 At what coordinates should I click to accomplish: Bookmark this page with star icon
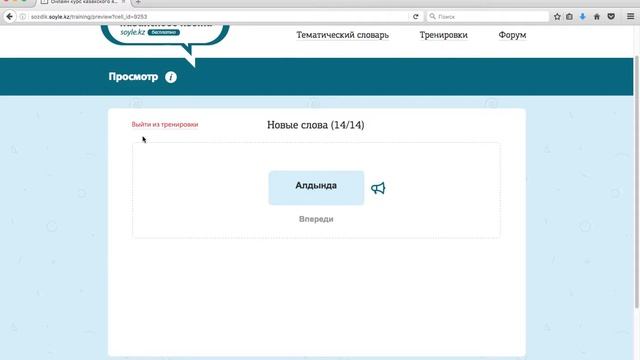557,17
